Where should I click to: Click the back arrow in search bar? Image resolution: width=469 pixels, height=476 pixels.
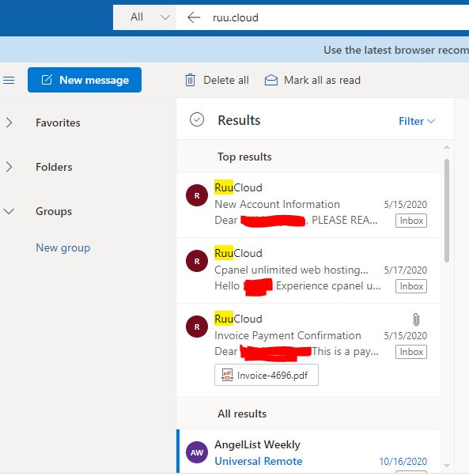[x=194, y=17]
